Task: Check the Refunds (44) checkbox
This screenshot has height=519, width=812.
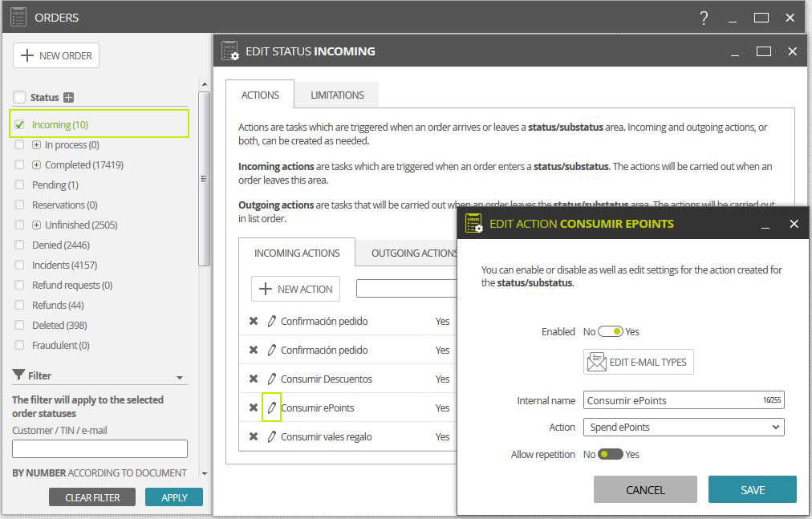Action: pyautogui.click(x=20, y=305)
